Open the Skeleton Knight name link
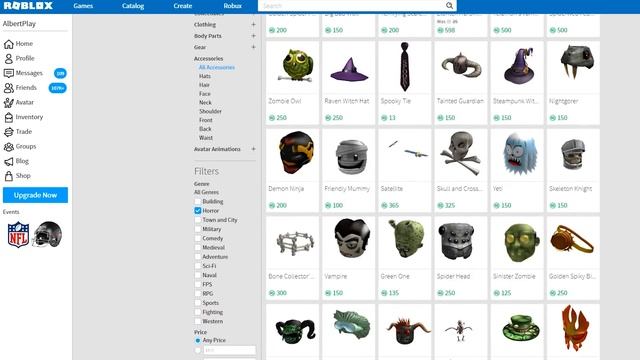Image resolution: width=640 pixels, height=360 pixels. (x=571, y=189)
